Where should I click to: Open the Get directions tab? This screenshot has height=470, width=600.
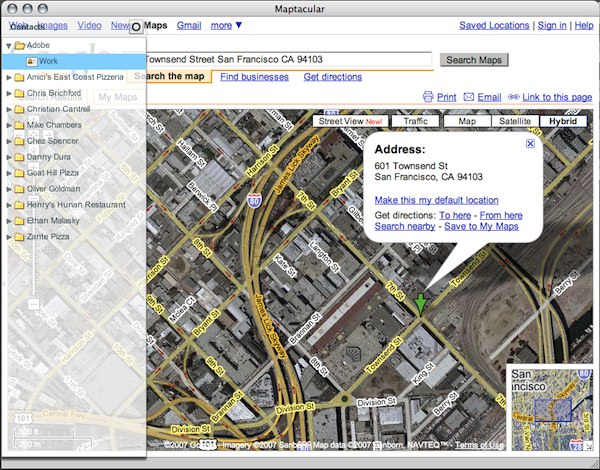coord(333,77)
